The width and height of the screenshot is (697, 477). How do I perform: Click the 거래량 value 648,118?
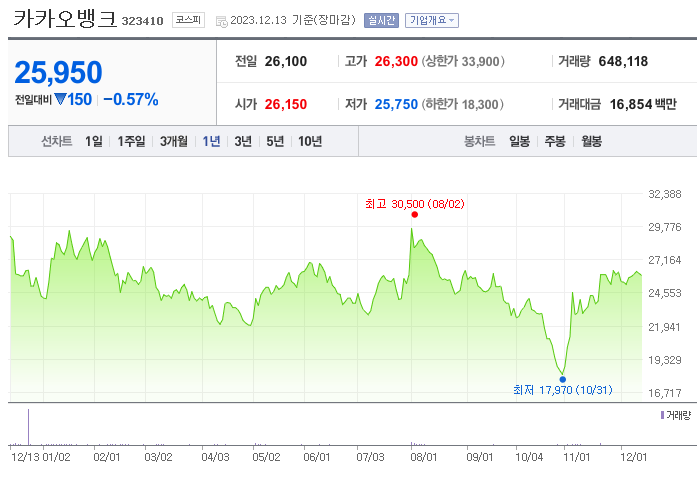pyautogui.click(x=623, y=61)
